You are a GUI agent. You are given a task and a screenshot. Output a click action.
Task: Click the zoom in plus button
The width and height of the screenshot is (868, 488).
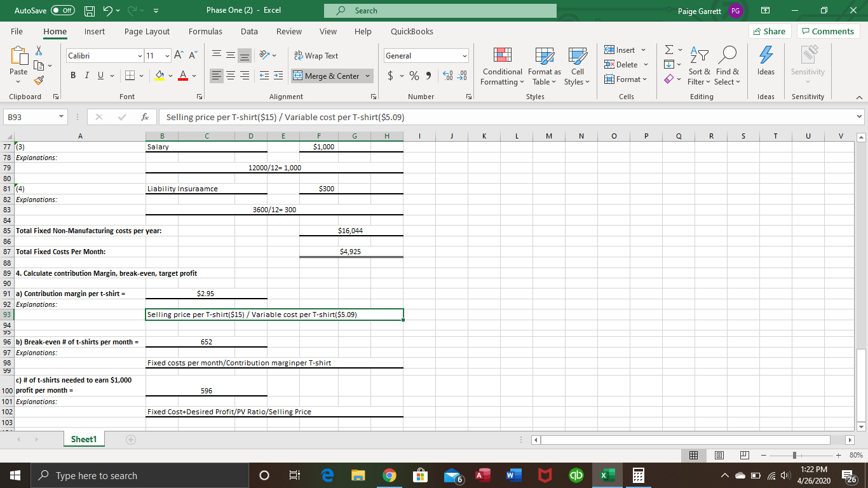(x=837, y=455)
